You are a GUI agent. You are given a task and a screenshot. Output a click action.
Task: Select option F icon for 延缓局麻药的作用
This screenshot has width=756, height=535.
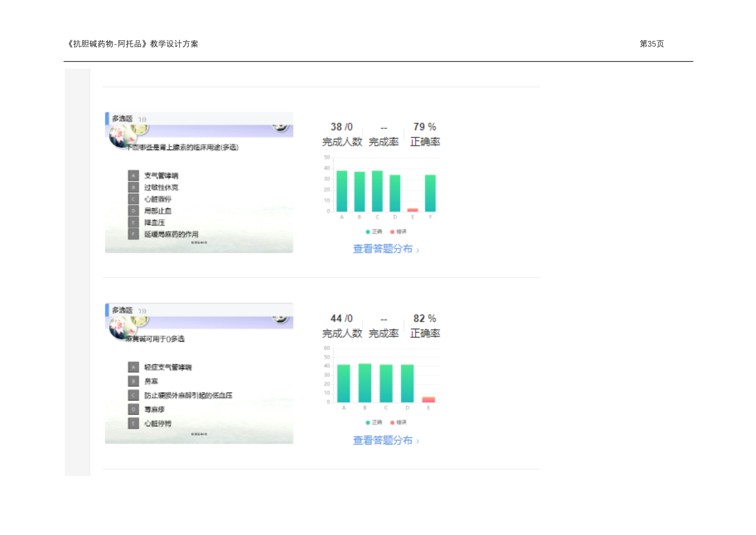(x=133, y=234)
